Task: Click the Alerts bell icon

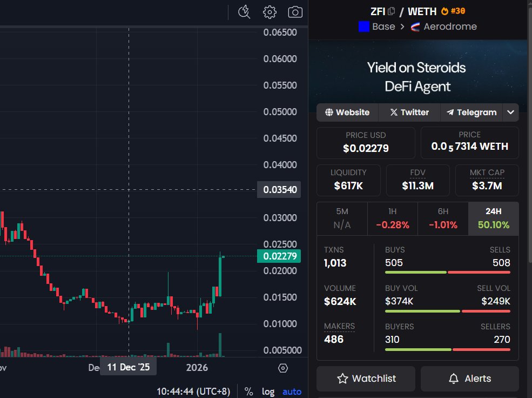Action: tap(454, 379)
